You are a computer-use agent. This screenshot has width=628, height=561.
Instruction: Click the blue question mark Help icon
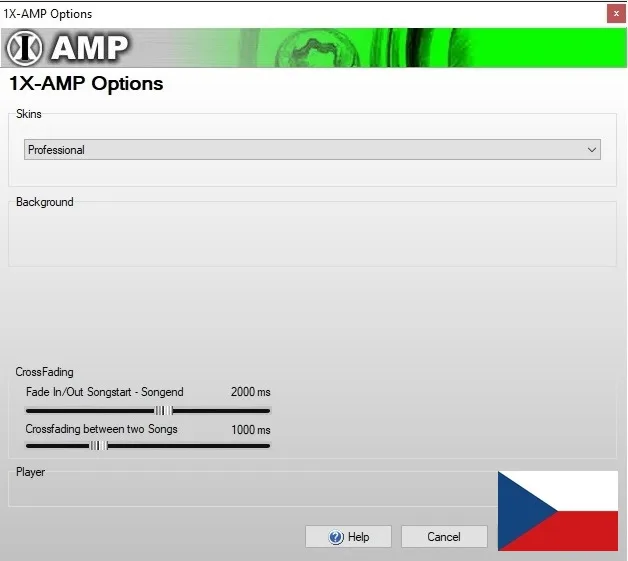(x=336, y=537)
